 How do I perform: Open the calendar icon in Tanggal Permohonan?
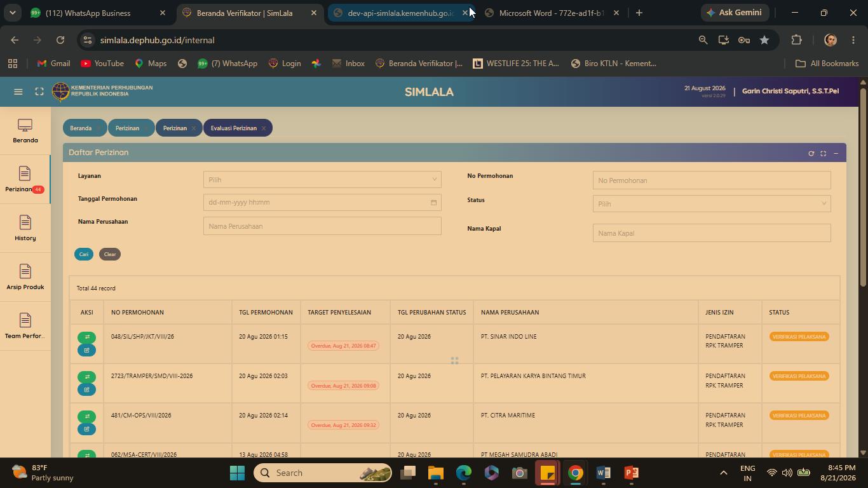(433, 203)
